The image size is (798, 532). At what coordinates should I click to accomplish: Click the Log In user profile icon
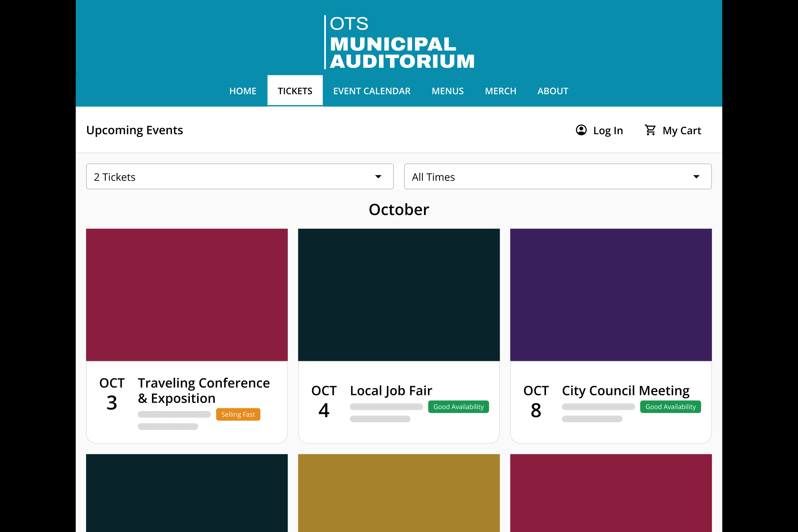click(581, 130)
